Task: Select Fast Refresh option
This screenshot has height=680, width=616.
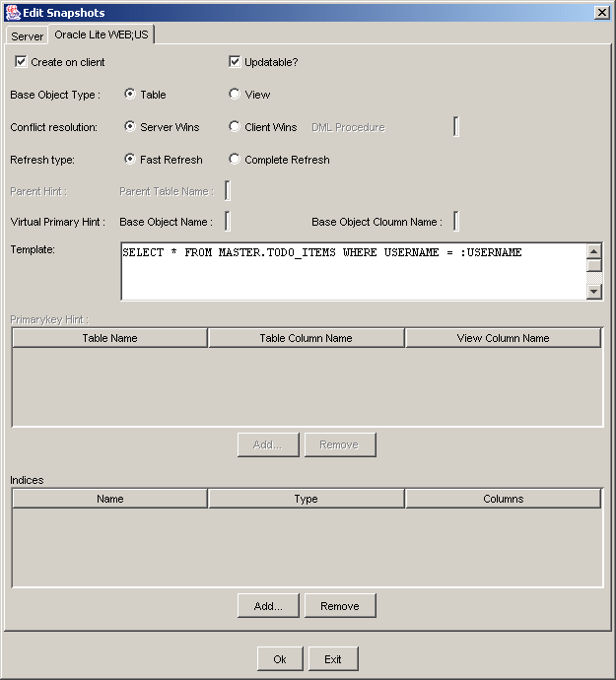Action: point(130,159)
